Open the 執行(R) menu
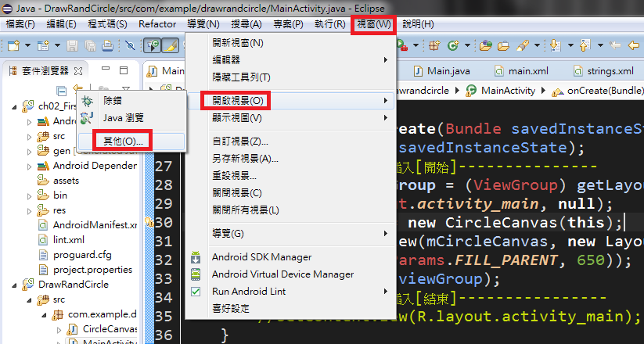This screenshot has width=644, height=344. [329, 24]
